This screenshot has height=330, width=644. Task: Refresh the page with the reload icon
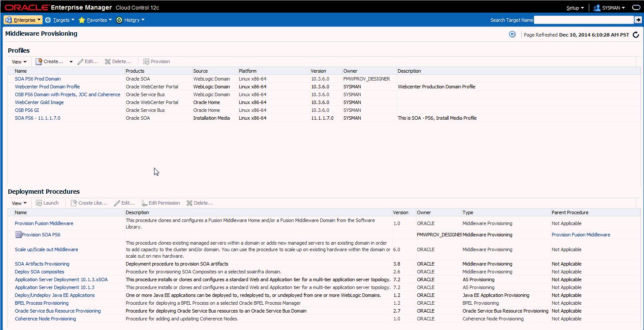(636, 35)
